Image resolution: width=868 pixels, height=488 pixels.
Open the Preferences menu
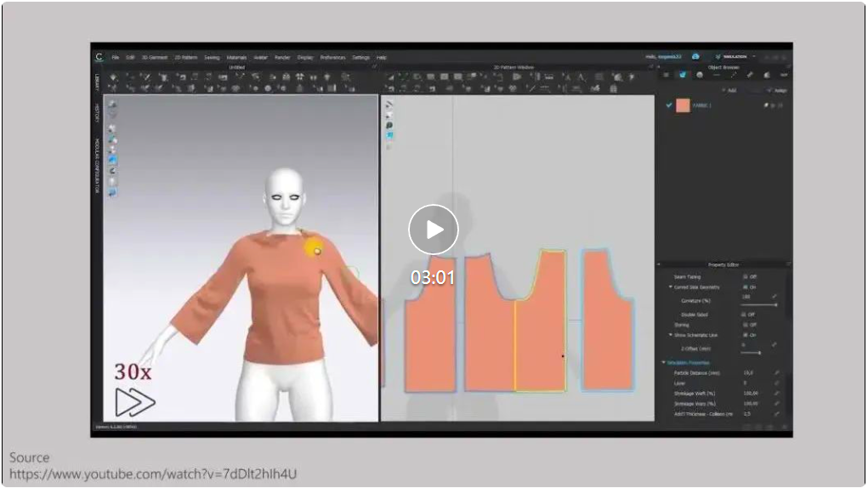pyautogui.click(x=332, y=58)
